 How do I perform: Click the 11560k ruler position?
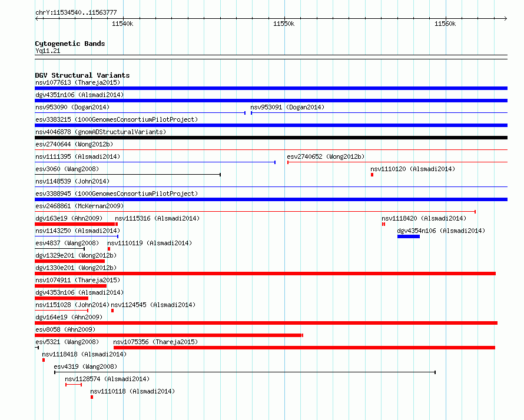tap(445, 24)
